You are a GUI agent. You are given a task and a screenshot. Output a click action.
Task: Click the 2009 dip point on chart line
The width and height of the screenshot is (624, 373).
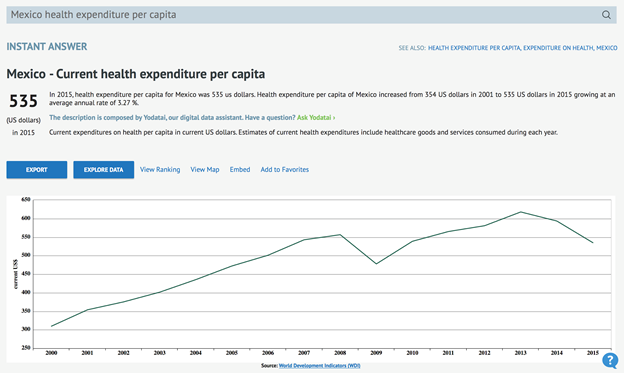click(x=376, y=264)
